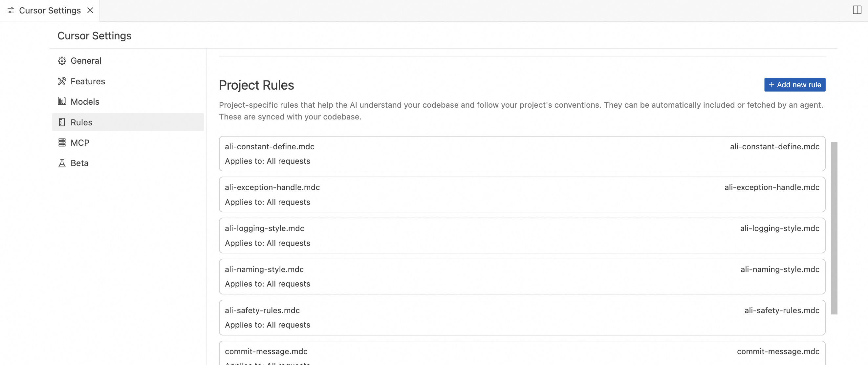
Task: Open the ali-exception-handle.mdc rule
Action: tap(272, 187)
